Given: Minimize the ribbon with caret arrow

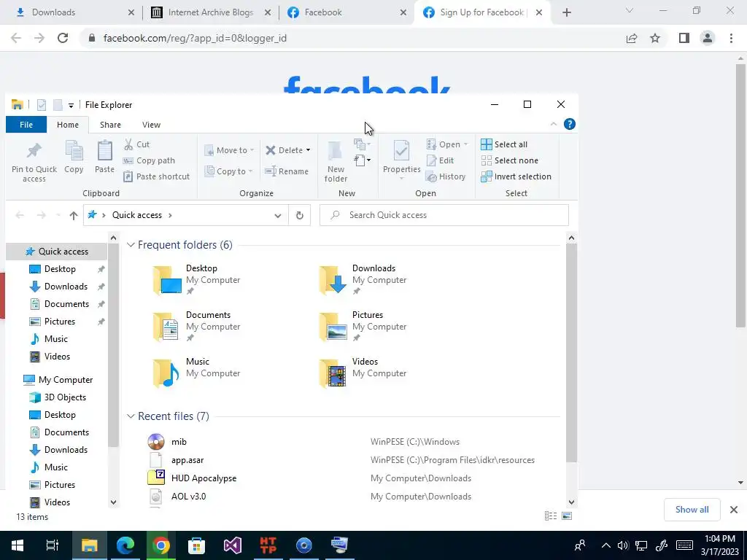Looking at the screenshot, I should click(554, 124).
